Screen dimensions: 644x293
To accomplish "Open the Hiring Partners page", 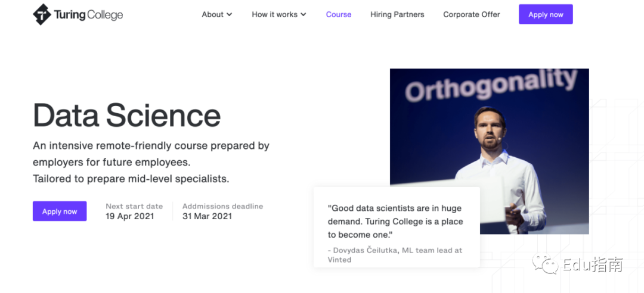I will tap(397, 14).
